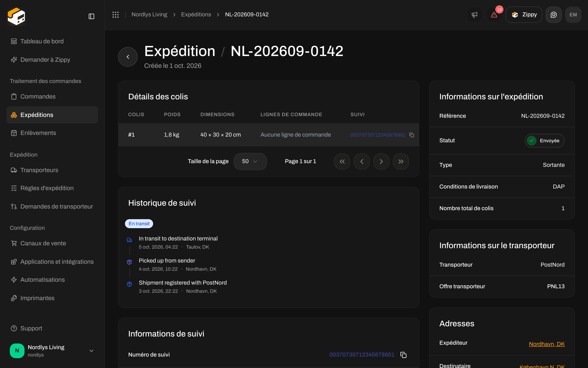Screen dimensions: 588x368
Task: Click the package icon beside Picked up from sender
Action: tap(129, 262)
